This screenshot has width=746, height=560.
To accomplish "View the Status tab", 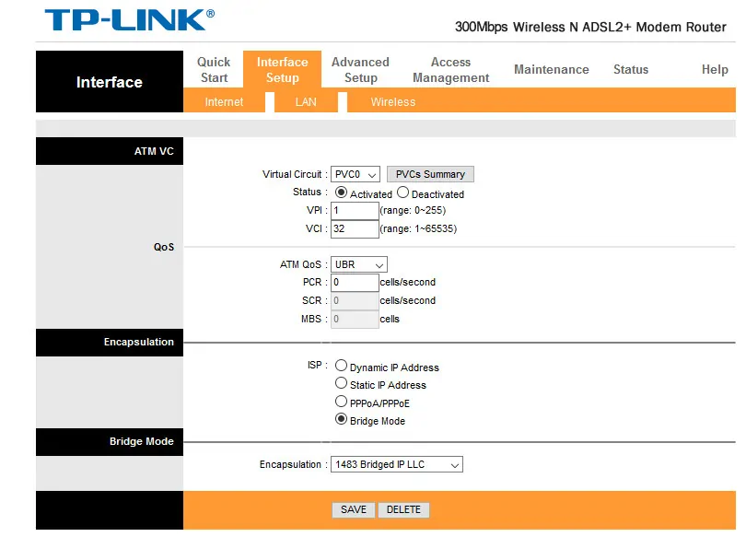I will pyautogui.click(x=631, y=69).
